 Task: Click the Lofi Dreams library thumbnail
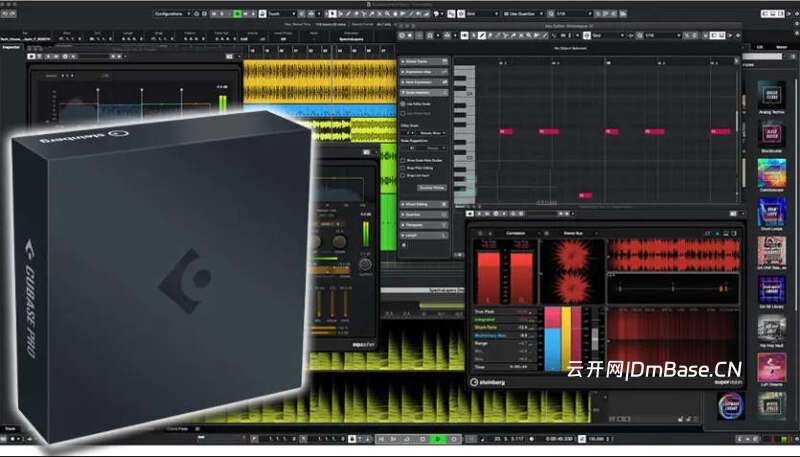point(771,367)
